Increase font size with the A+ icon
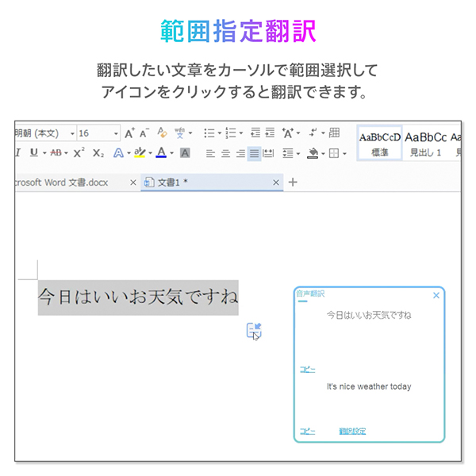Image resolution: width=476 pixels, height=476 pixels. click(130, 133)
